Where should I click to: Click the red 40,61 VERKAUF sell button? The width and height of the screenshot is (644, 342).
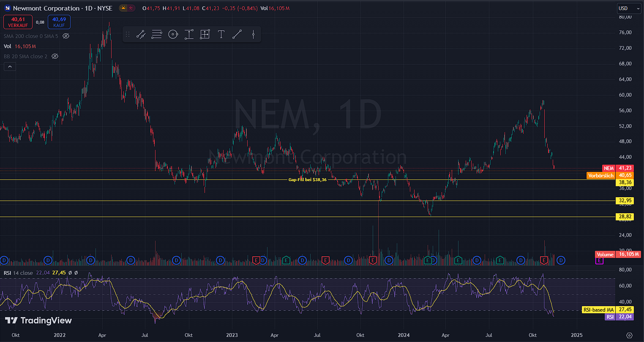coord(18,22)
